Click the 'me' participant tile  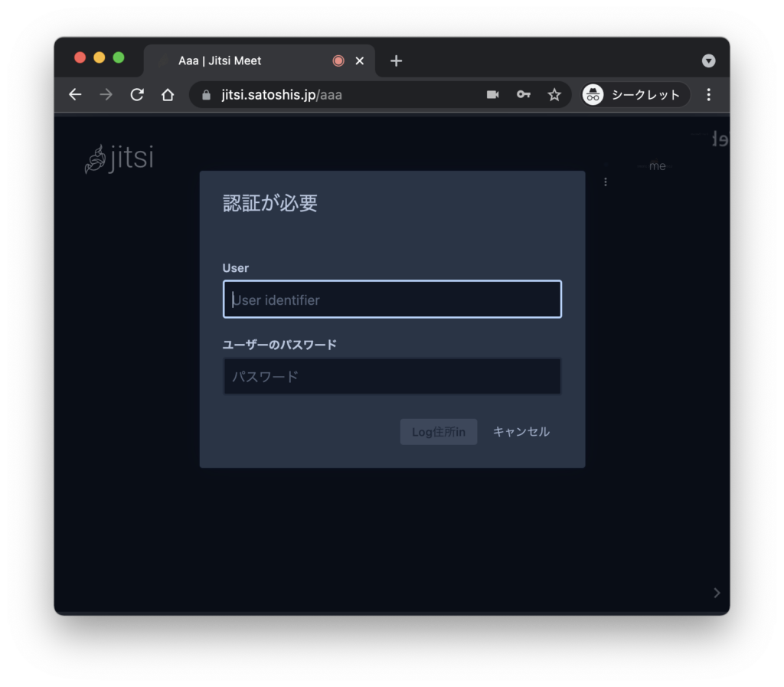tap(657, 165)
